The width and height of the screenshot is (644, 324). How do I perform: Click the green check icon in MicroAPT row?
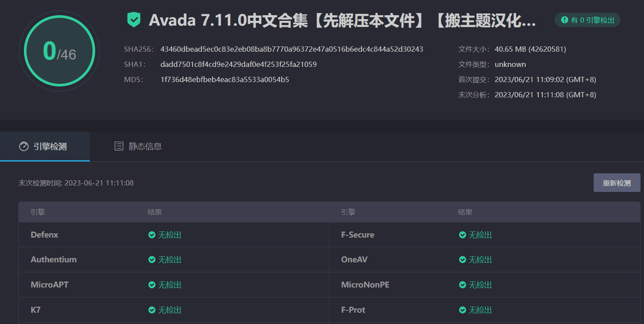[x=152, y=285]
